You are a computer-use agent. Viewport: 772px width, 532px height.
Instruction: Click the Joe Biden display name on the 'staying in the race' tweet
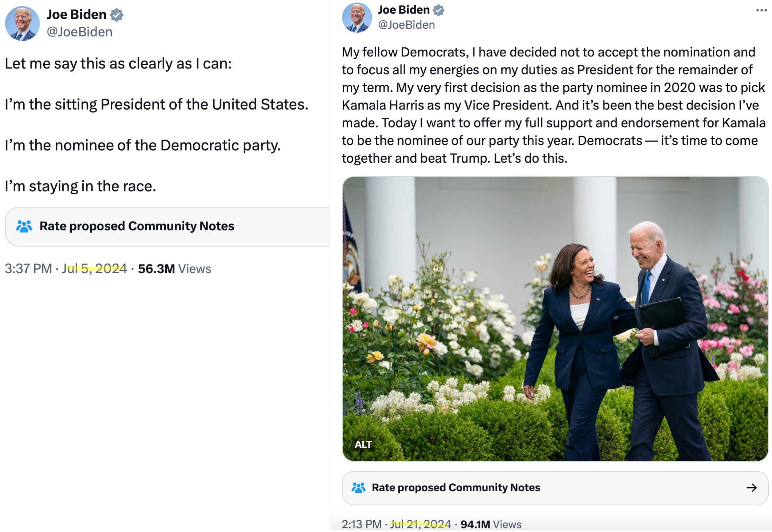click(x=76, y=15)
